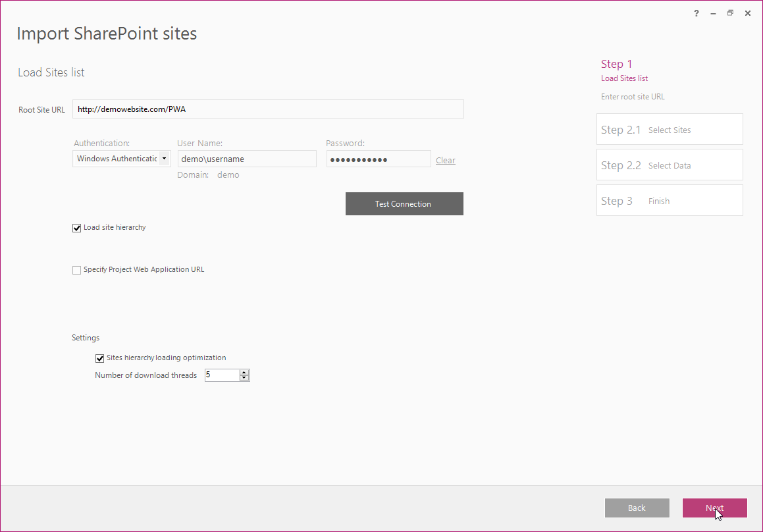
Task: Close the Import SharePoint sites window
Action: (748, 13)
